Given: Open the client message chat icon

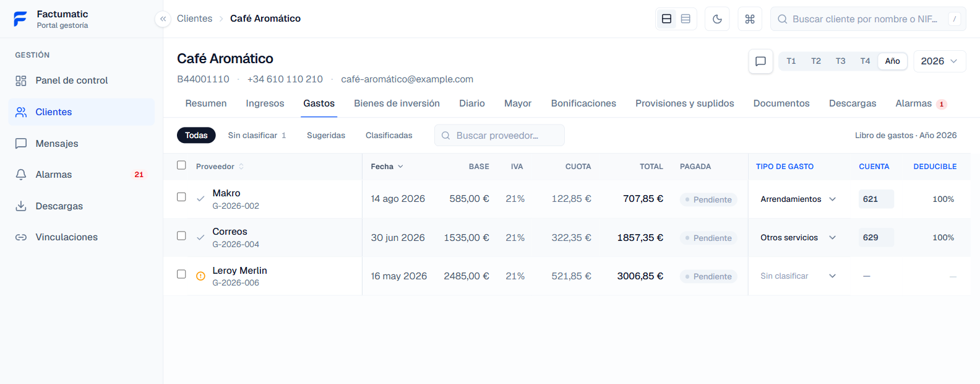Looking at the screenshot, I should click(761, 61).
